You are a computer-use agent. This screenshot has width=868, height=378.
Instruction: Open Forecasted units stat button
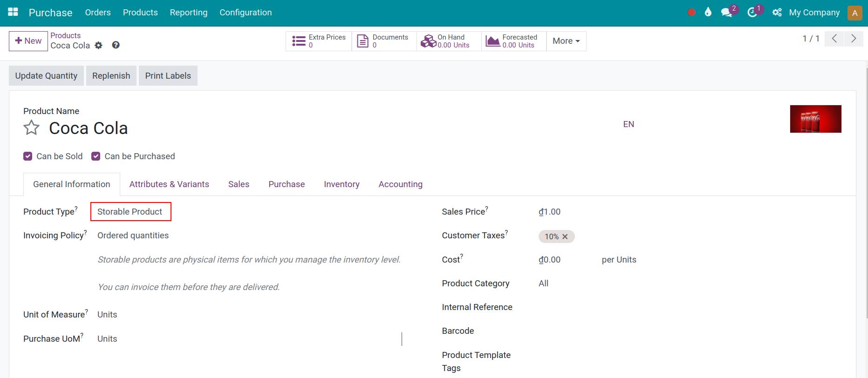tap(514, 41)
